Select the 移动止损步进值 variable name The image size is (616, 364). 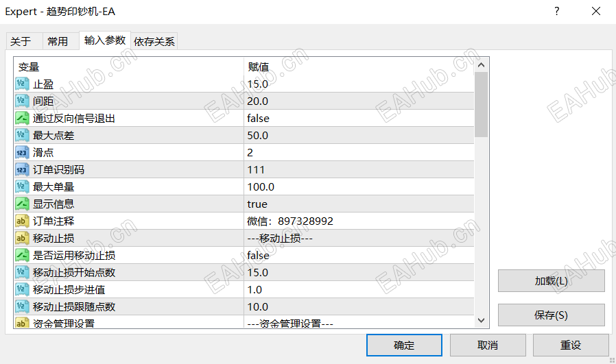[69, 290]
